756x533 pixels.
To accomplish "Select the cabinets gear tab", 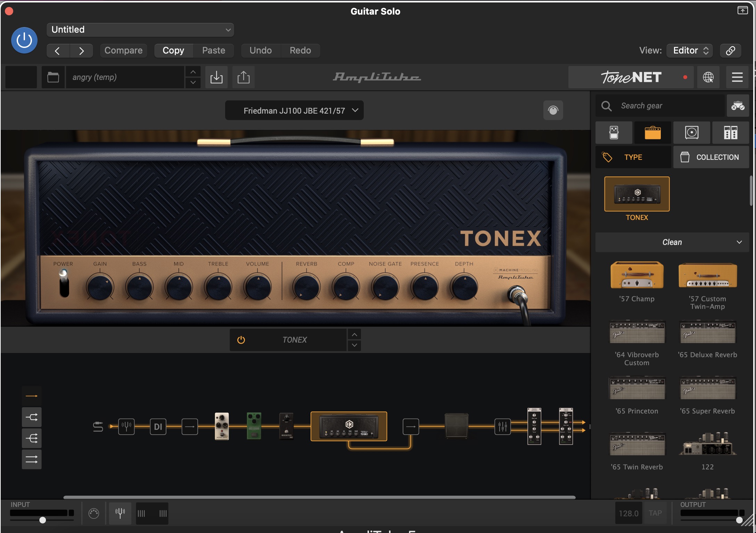I will pyautogui.click(x=692, y=133).
